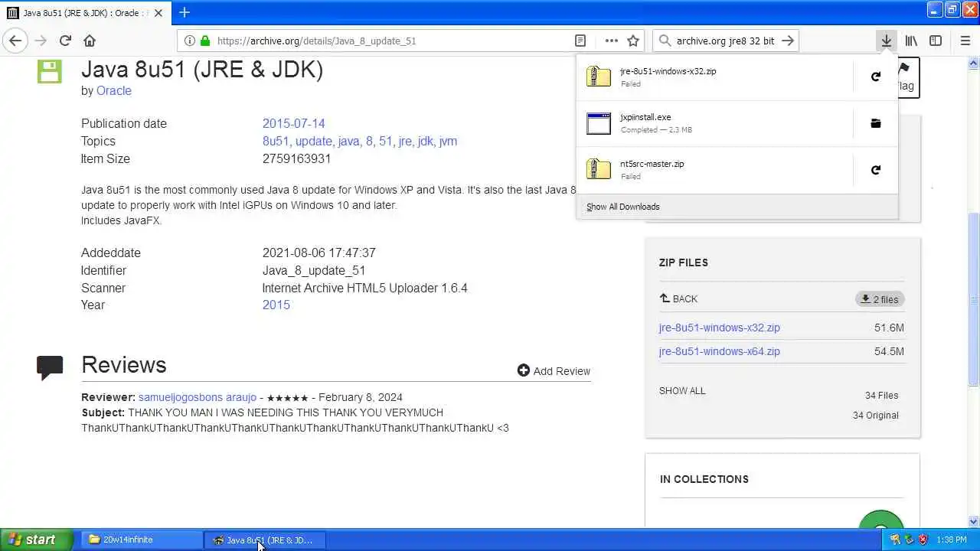Open page actions three-dot menu
The width and height of the screenshot is (980, 551).
click(611, 41)
